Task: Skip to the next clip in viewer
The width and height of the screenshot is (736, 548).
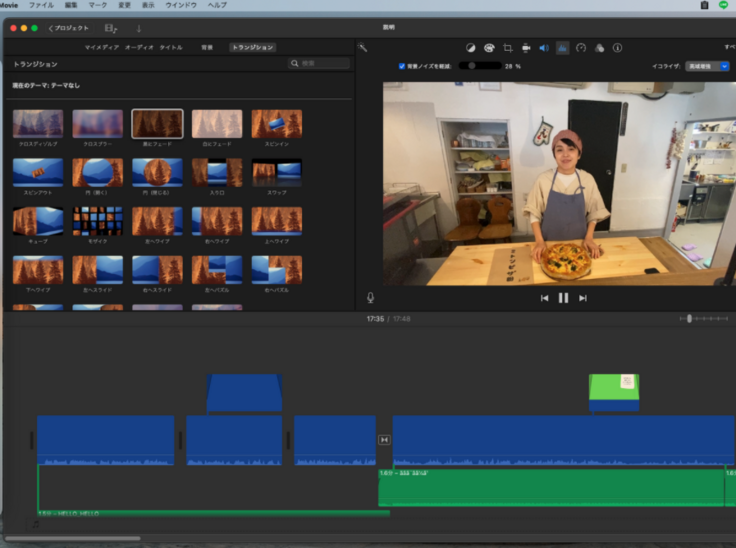Action: [x=583, y=297]
